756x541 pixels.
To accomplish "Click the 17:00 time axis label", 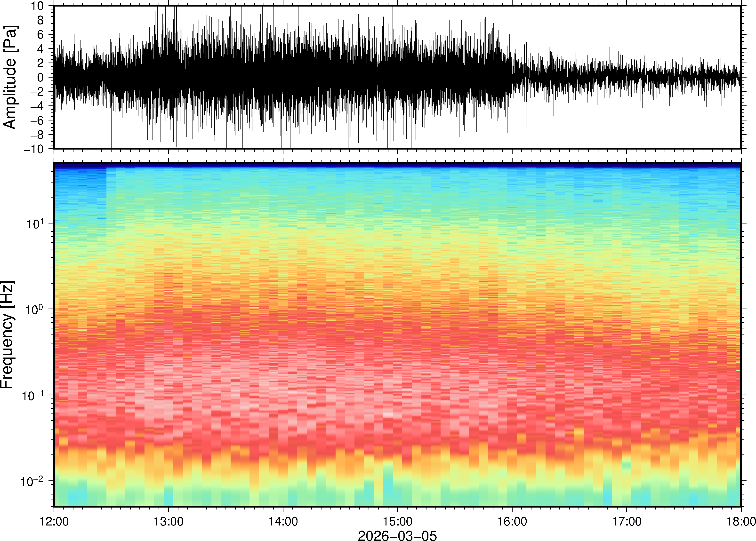I will pyautogui.click(x=627, y=521).
